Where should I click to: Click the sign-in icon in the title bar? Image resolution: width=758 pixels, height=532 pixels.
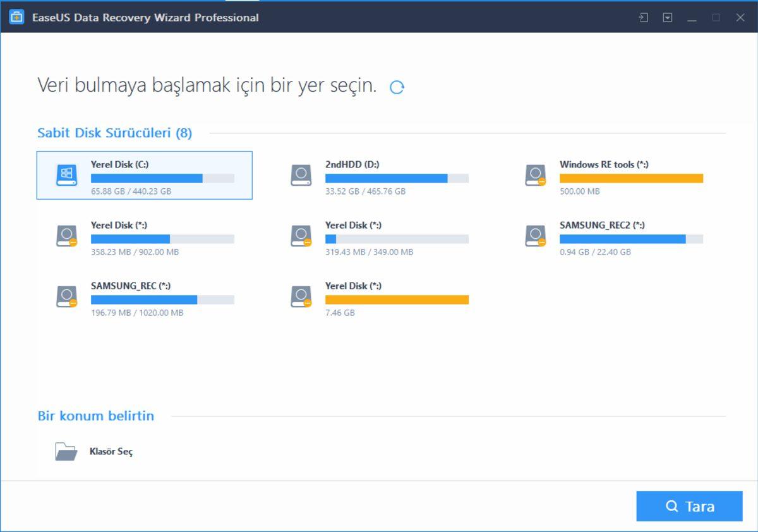[x=643, y=17]
